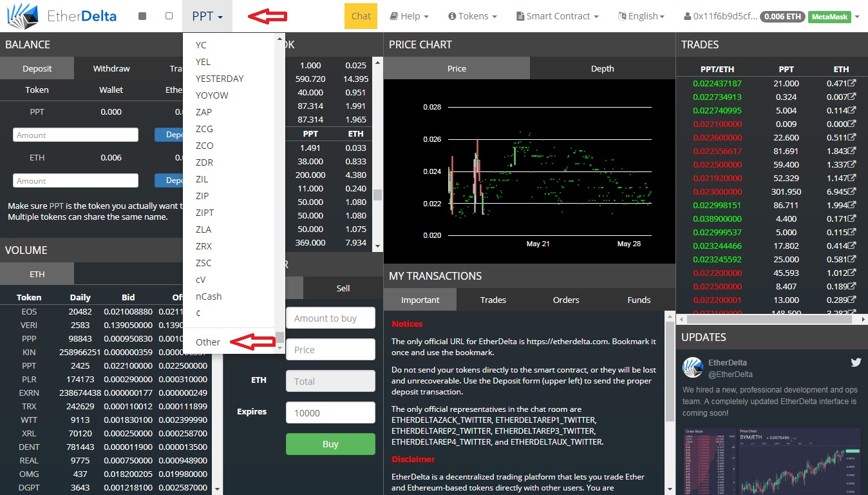Open the external link icon for trade 0.022740995
Screen dimensions: 868x495
tap(852, 110)
